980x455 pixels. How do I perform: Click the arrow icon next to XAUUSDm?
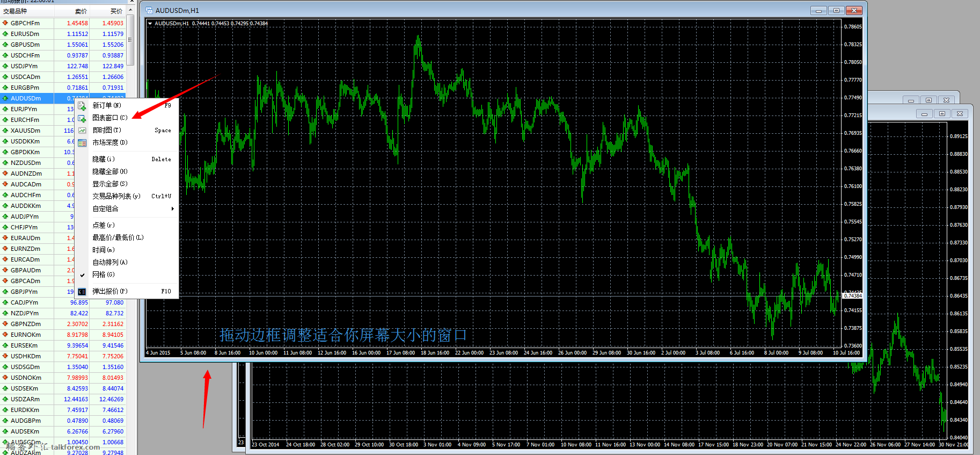[x=5, y=131]
